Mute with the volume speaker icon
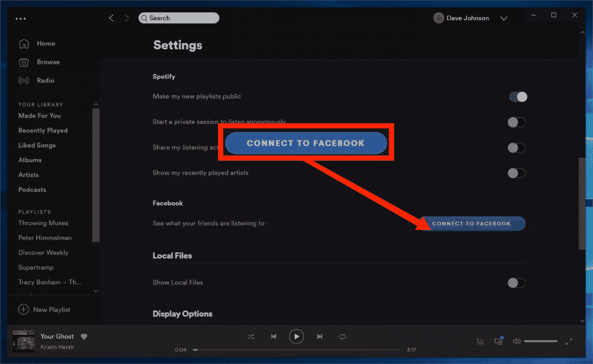This screenshot has height=364, width=593. click(x=516, y=341)
